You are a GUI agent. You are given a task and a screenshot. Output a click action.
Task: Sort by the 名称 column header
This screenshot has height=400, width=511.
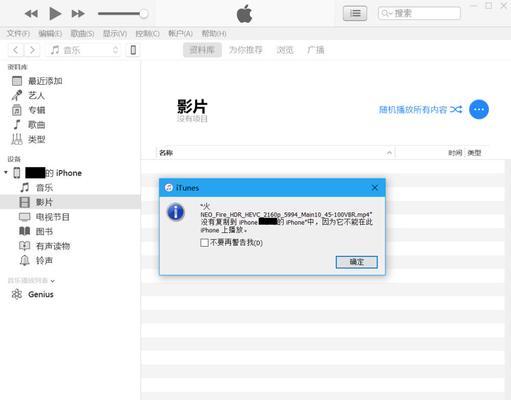166,153
